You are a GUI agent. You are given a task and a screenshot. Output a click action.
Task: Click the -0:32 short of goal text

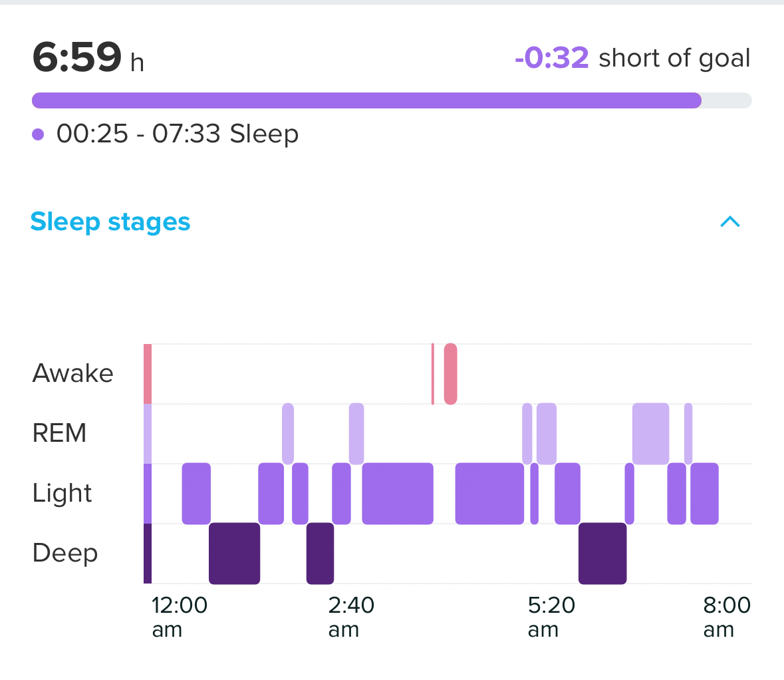pyautogui.click(x=632, y=58)
